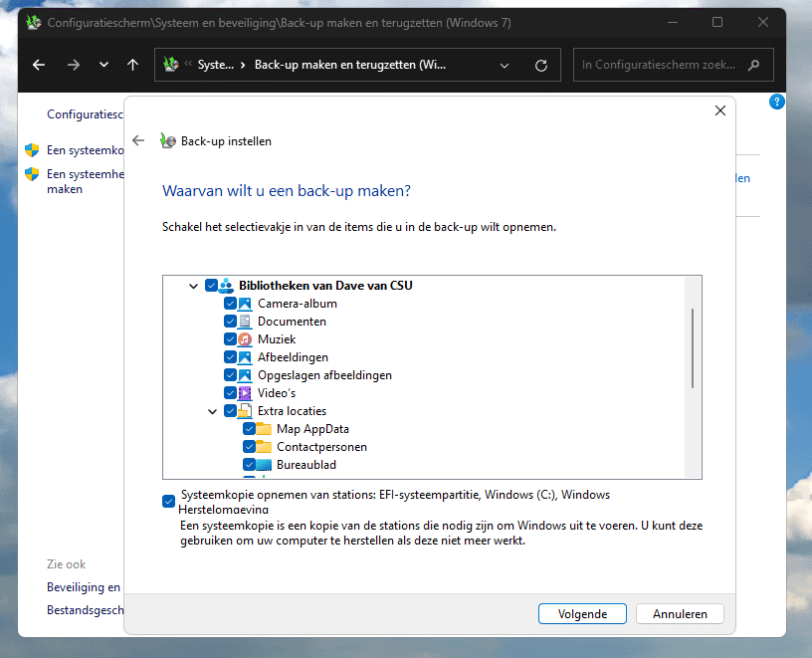812x658 pixels.
Task: Click the Documenten library icon
Action: (245, 322)
